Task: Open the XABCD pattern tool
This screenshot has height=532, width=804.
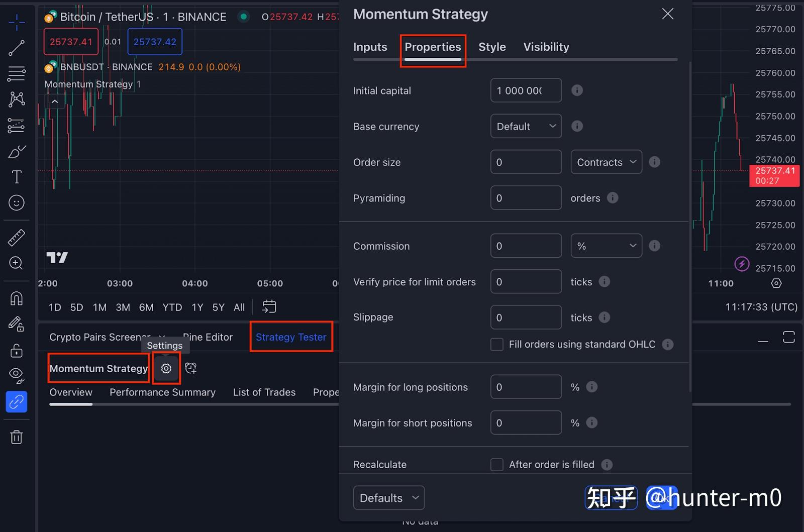Action: pos(16,99)
